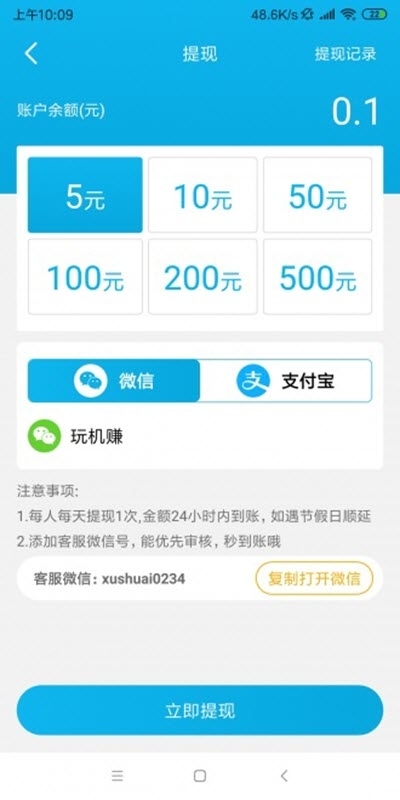Tap the Wi-Fi icon in status bar
The height and width of the screenshot is (800, 400).
pyautogui.click(x=348, y=14)
